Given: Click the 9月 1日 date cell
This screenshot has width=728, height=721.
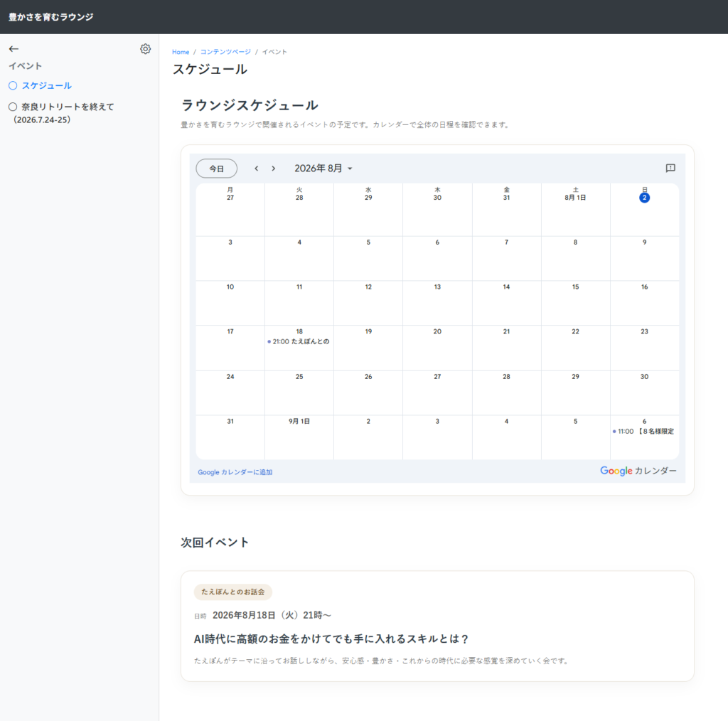Looking at the screenshot, I should (x=299, y=422).
